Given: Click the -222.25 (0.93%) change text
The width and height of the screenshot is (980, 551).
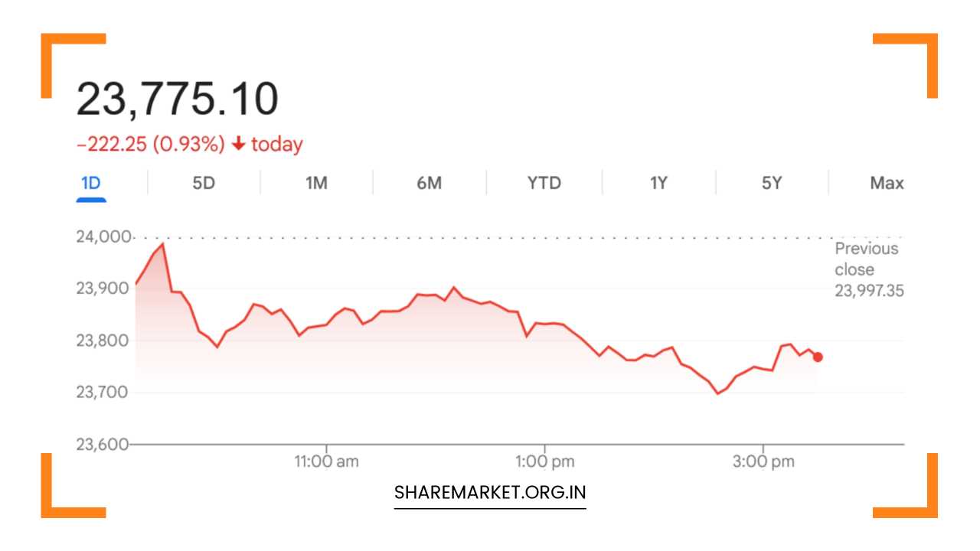Looking at the screenshot, I should (x=151, y=144).
